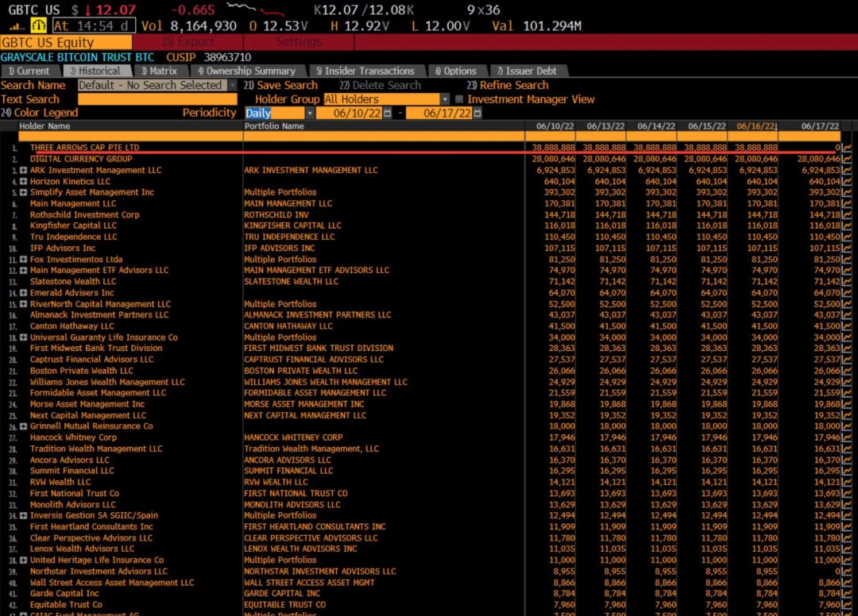Open chart icon in Rothschild Investment Corp row

[x=847, y=214]
